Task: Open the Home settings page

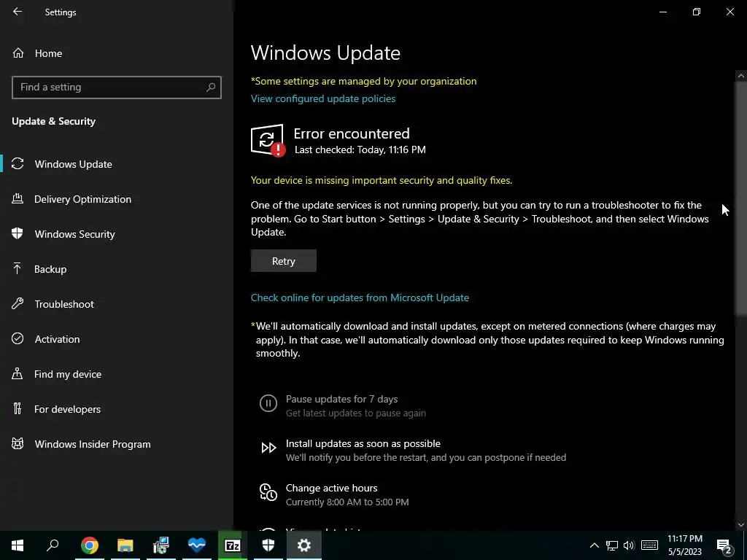Action: pyautogui.click(x=48, y=53)
